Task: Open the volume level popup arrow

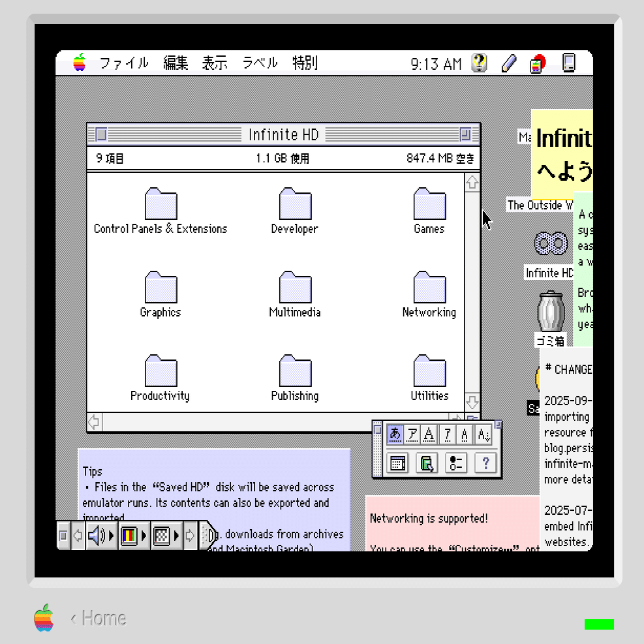Action: click(111, 536)
